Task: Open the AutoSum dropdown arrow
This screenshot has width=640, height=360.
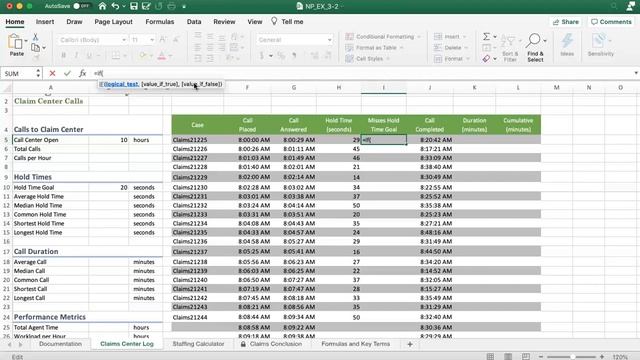Action: coord(495,37)
